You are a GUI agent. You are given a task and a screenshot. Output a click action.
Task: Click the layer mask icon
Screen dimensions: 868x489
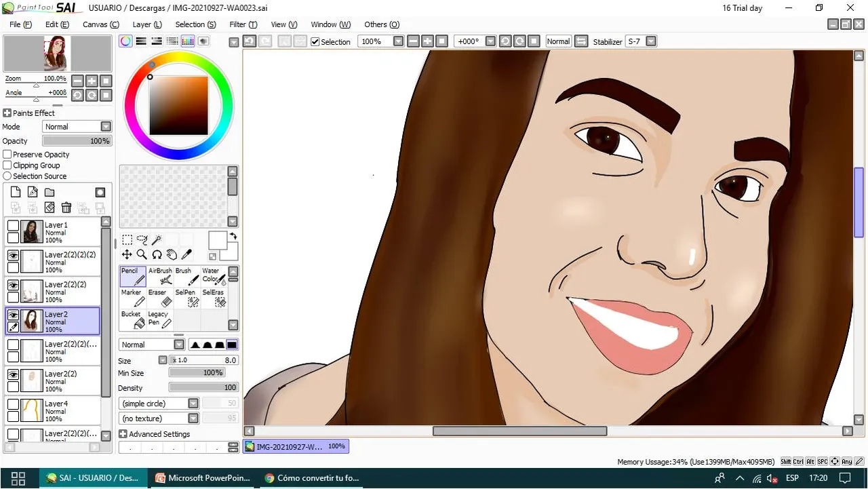[100, 193]
